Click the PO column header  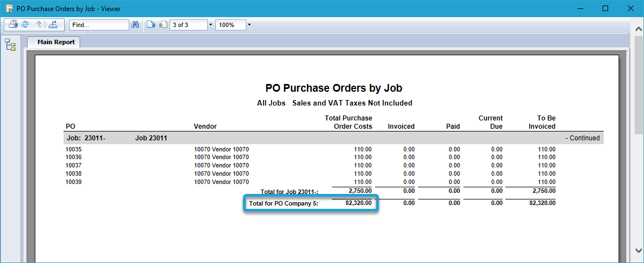coord(70,126)
